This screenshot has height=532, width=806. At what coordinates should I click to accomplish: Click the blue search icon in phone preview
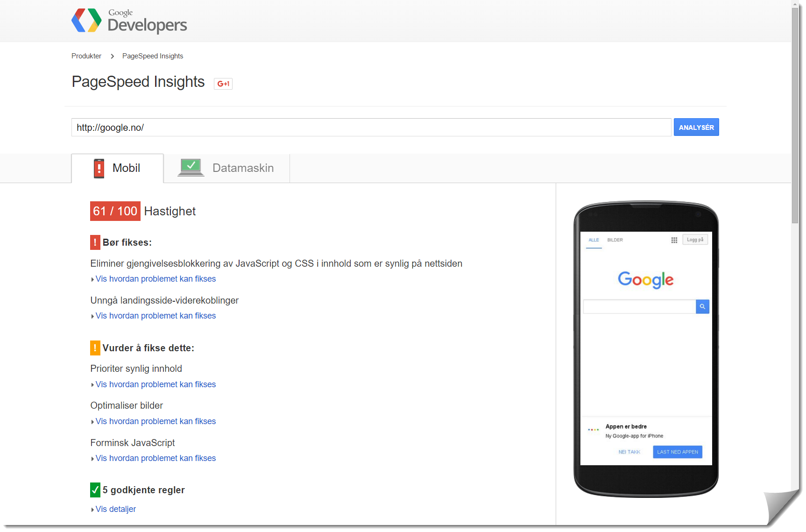click(x=702, y=306)
